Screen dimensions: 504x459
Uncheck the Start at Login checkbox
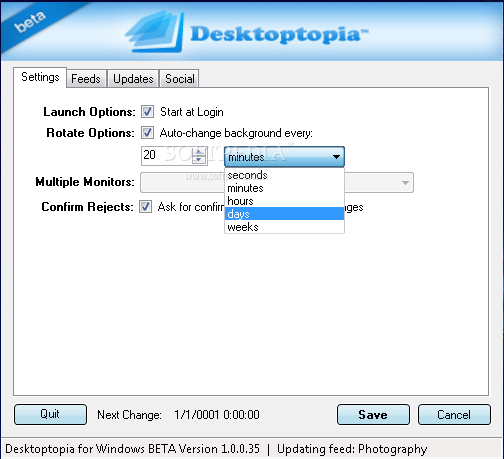[x=147, y=112]
